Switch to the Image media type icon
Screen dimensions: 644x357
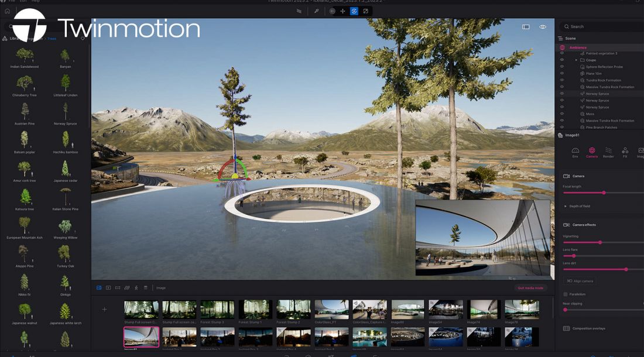99,288
